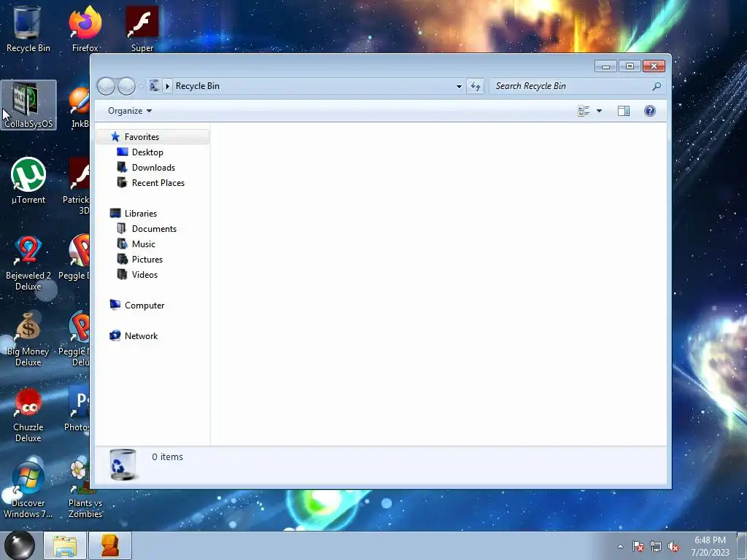
Task: Select Desktop under Favorites
Action: pyautogui.click(x=147, y=152)
